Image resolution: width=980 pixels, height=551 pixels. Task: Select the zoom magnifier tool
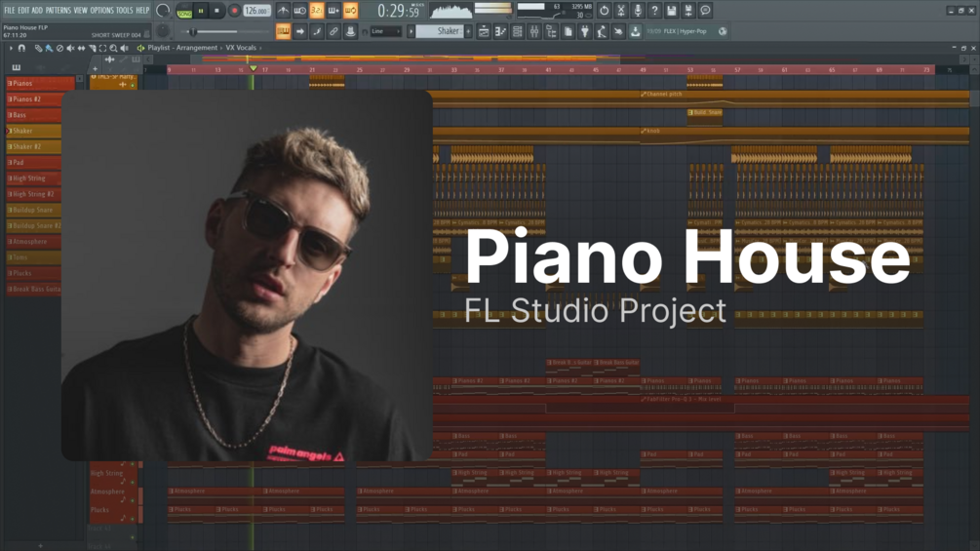(113, 48)
